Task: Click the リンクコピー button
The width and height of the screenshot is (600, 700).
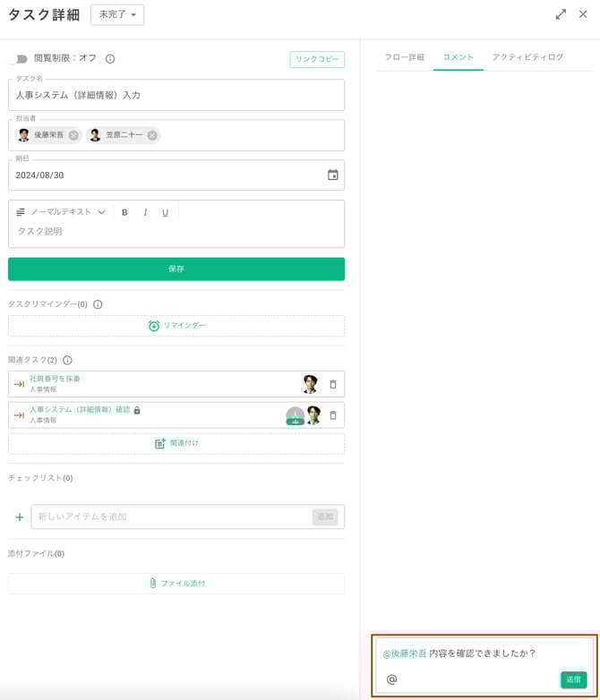Action: point(317,59)
